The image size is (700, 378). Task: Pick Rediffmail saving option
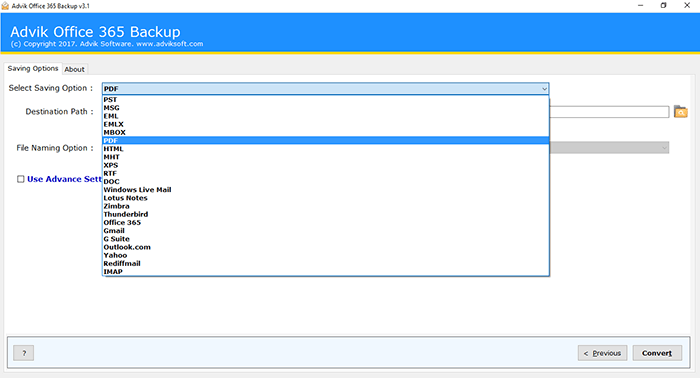325,263
